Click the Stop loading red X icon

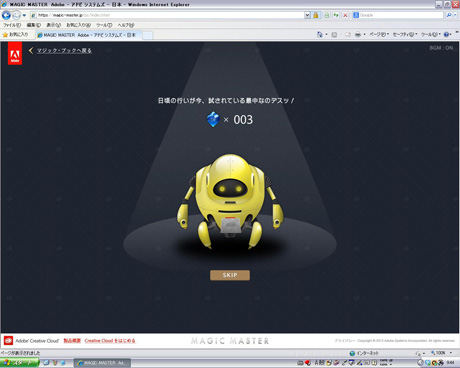345,15
